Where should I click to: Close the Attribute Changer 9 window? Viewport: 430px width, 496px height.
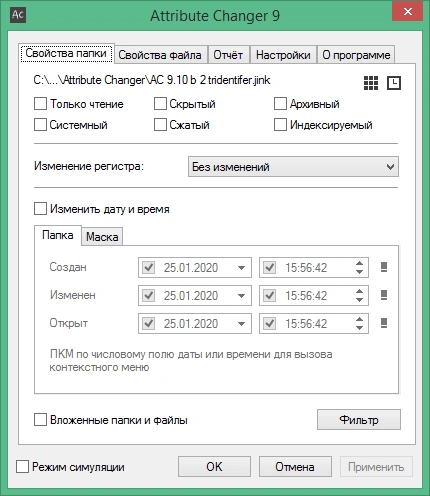[x=408, y=12]
